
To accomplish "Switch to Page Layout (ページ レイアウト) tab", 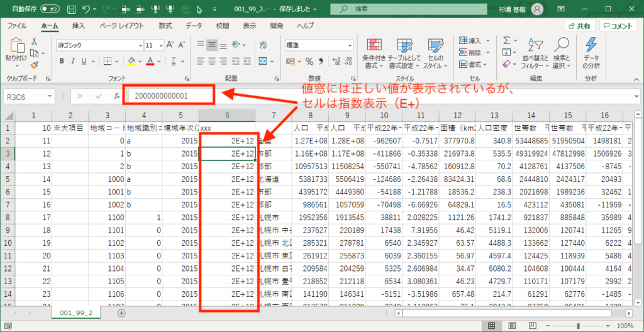I will (122, 26).
